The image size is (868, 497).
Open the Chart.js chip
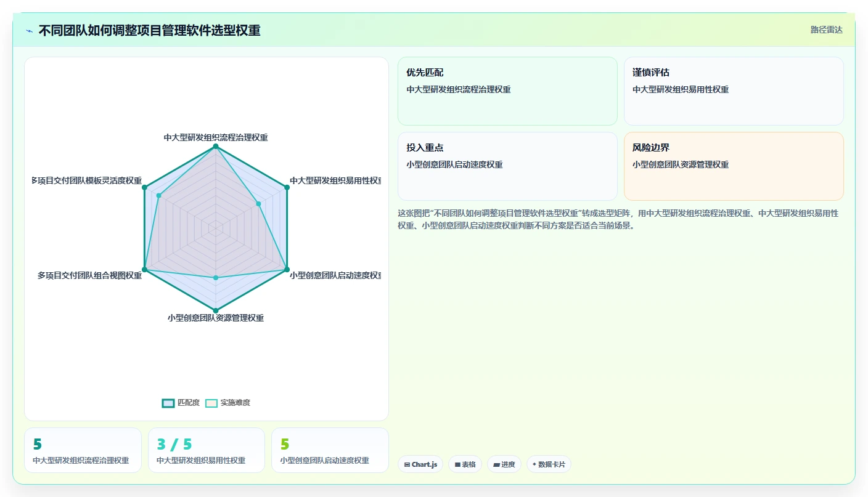(x=420, y=464)
